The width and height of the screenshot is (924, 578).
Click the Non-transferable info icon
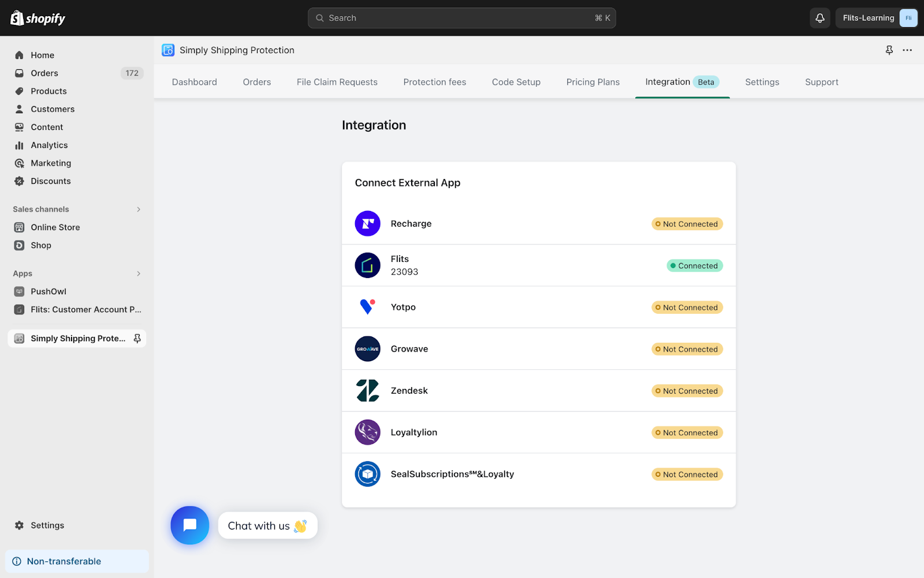pos(17,561)
